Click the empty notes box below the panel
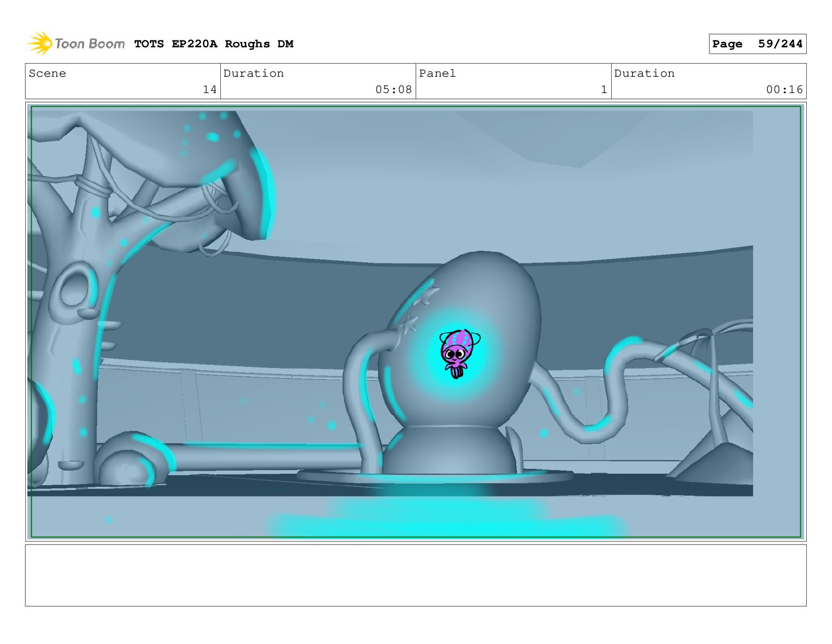This screenshot has width=832, height=644. (415, 575)
